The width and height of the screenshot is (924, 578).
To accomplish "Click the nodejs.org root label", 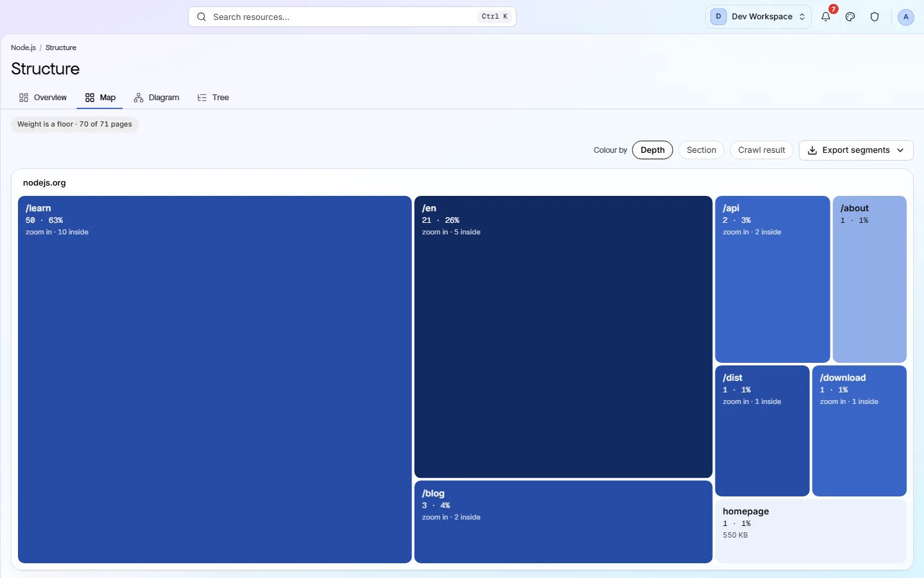I will pyautogui.click(x=44, y=183).
